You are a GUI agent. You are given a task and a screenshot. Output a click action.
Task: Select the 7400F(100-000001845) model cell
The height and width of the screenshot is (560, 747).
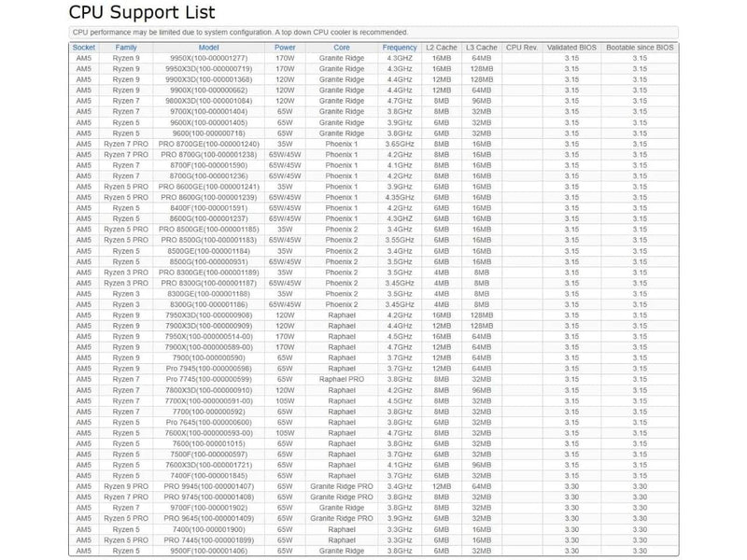(208, 476)
